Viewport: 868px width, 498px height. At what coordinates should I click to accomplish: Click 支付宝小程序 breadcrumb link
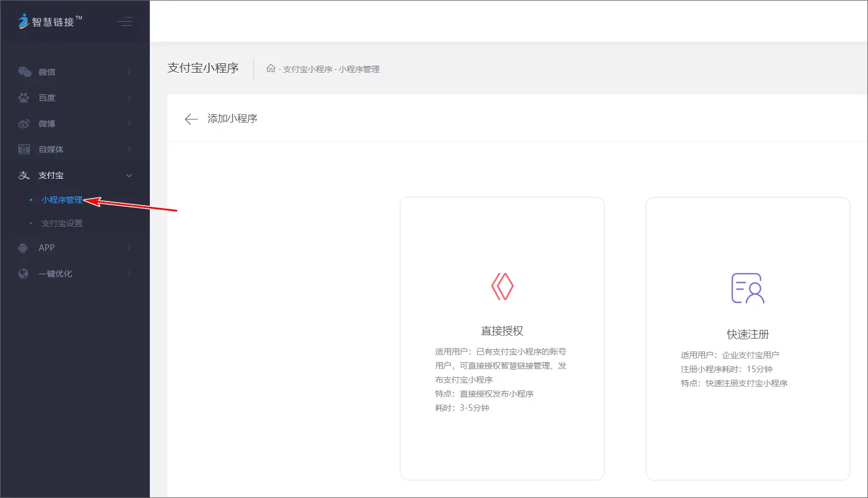[307, 69]
